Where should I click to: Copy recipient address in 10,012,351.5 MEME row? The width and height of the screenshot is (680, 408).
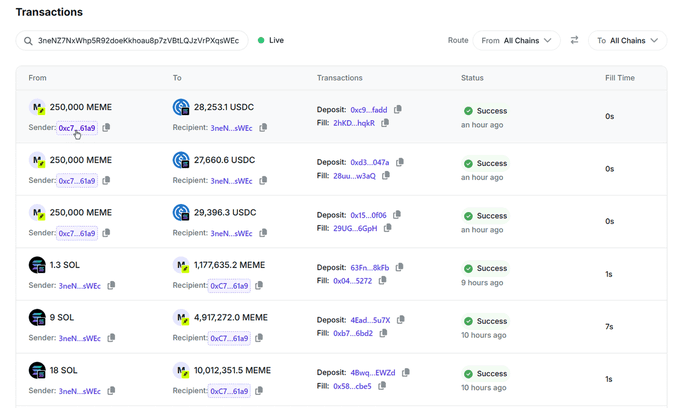[x=259, y=391]
